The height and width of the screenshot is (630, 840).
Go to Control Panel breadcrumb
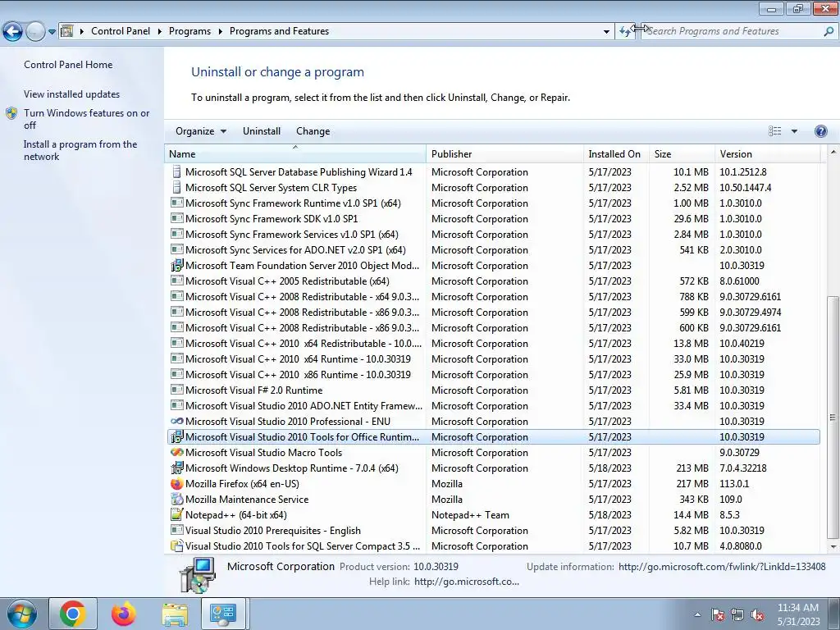pos(121,31)
